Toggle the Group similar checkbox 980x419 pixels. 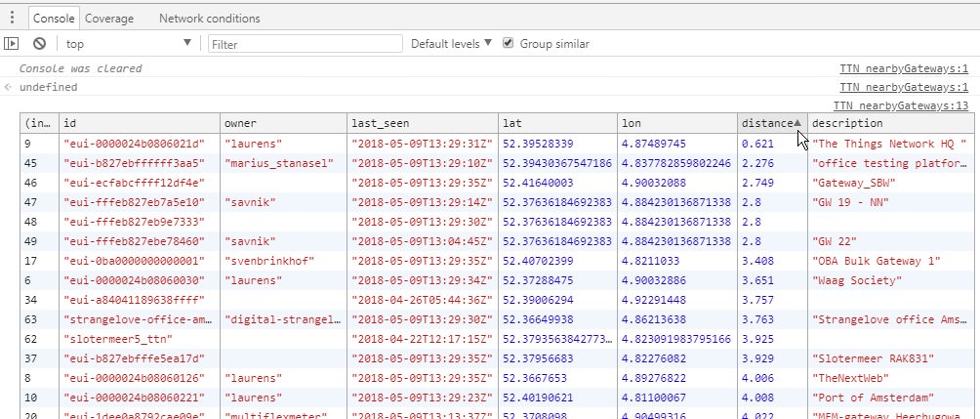(509, 43)
